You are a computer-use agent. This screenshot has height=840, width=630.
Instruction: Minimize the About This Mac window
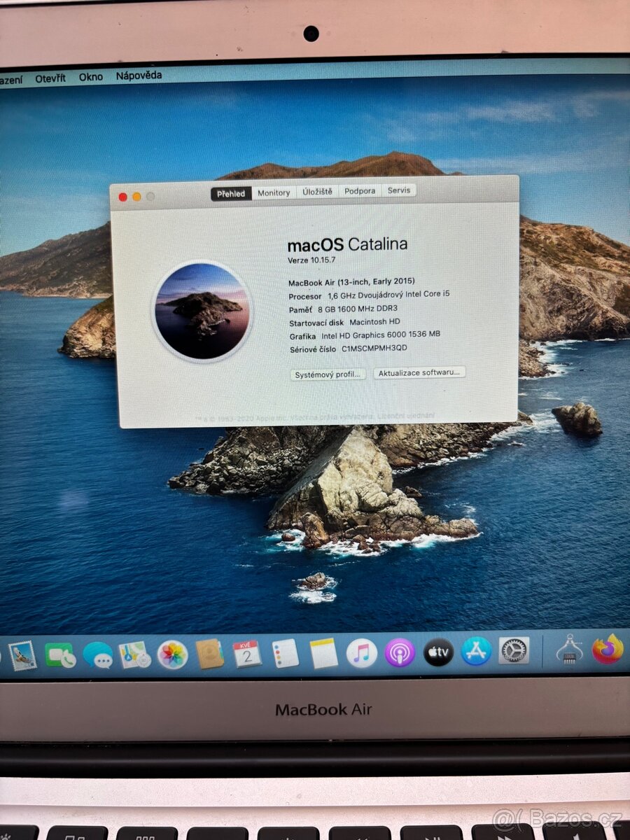point(136,197)
